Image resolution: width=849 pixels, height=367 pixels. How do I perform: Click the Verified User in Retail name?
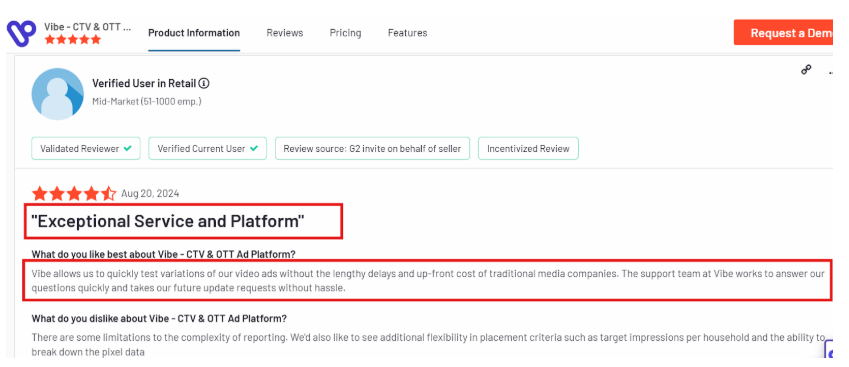tap(144, 83)
